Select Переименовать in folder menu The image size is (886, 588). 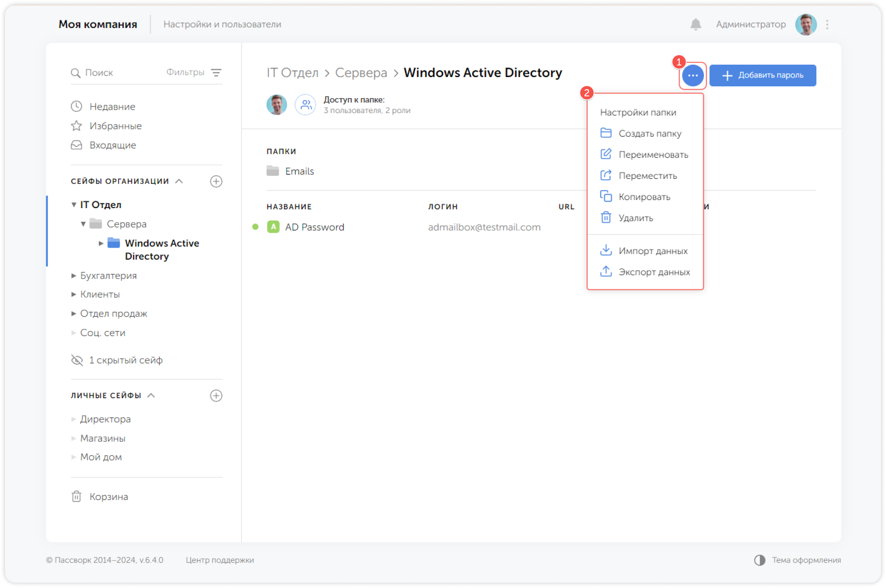point(653,155)
